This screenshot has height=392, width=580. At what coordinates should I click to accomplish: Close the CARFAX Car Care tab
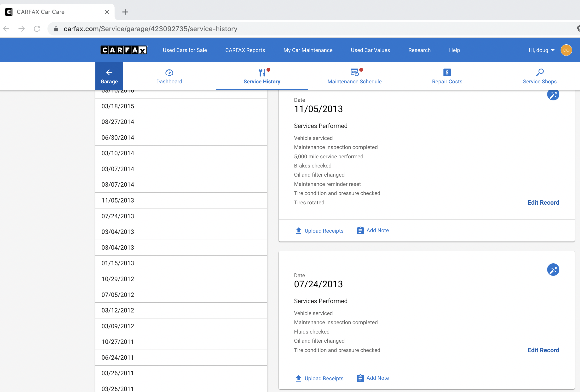point(107,12)
